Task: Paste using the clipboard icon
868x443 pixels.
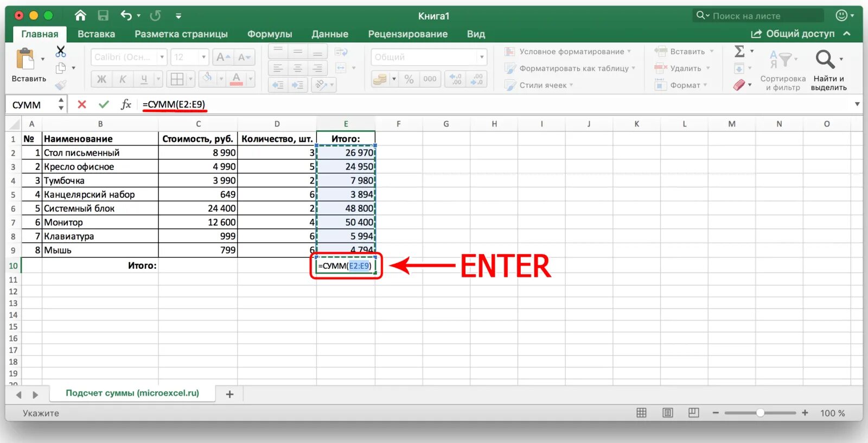Action: point(25,59)
